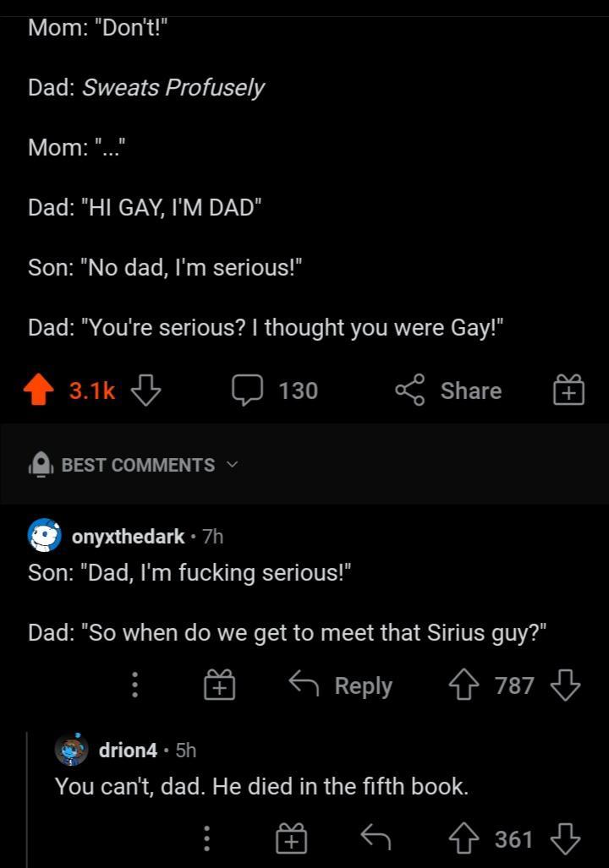
Task: Give an award using the post award icon
Action: 568,390
